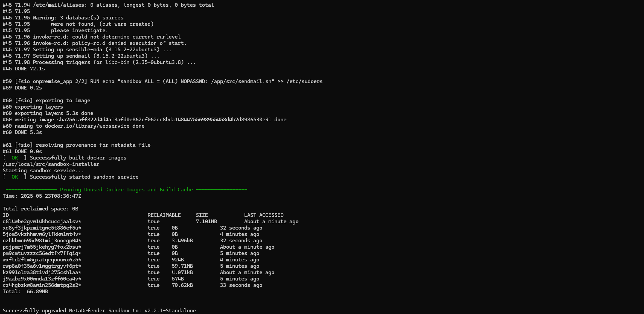Select the cache ID rwp8a0f35a6v1wggtrgyvf6pt*

pyautogui.click(x=42, y=266)
